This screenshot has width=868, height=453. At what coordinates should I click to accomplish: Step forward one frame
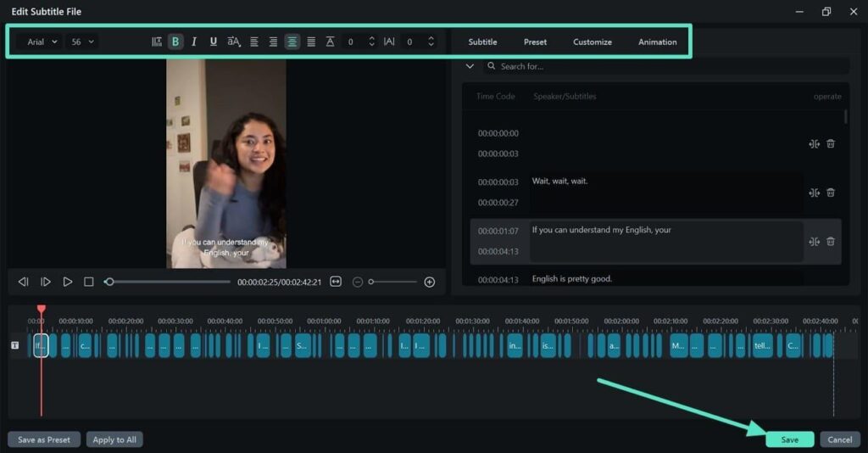tap(46, 282)
